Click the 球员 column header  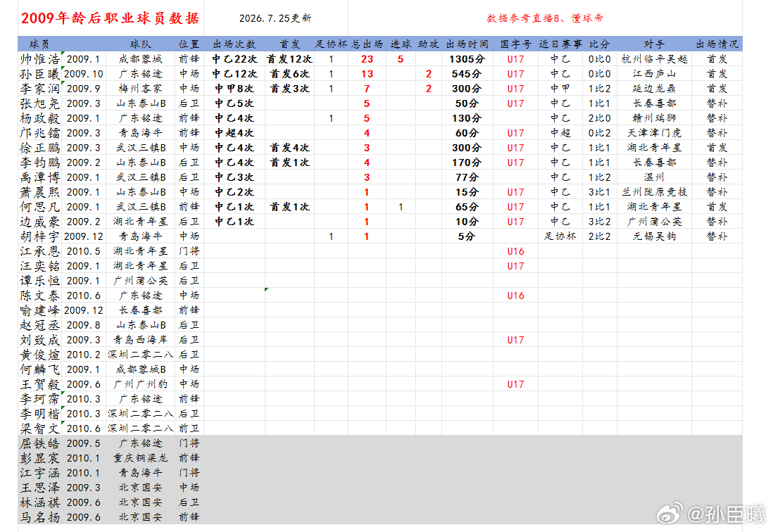coord(39,44)
